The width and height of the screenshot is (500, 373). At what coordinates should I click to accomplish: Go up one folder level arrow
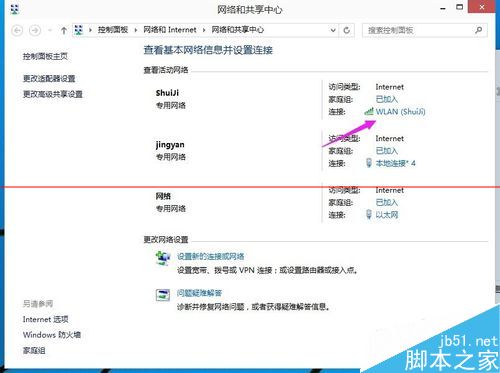pos(64,30)
